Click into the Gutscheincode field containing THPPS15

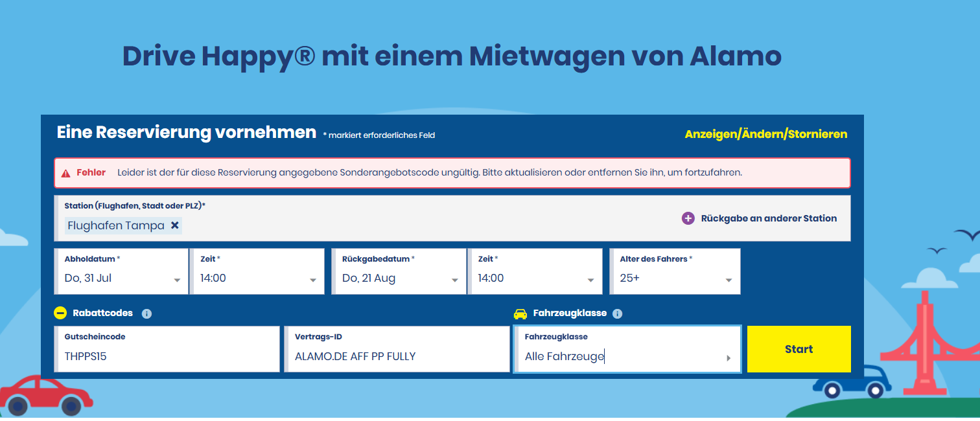point(167,356)
